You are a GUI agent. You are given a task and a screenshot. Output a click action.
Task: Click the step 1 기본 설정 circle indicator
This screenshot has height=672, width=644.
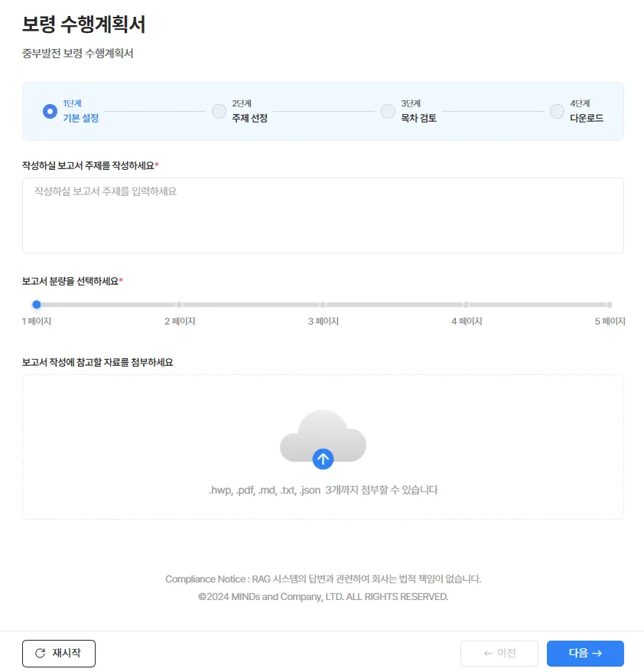(x=50, y=111)
